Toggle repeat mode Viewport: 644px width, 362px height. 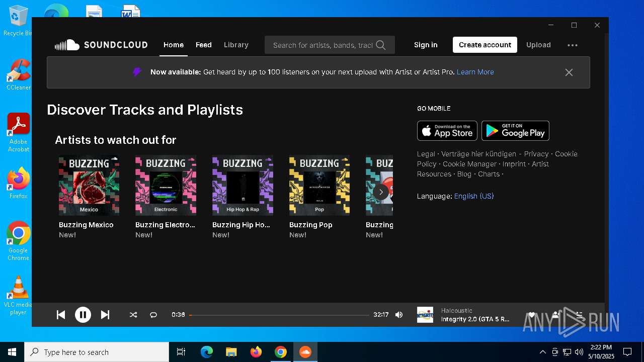click(x=153, y=315)
